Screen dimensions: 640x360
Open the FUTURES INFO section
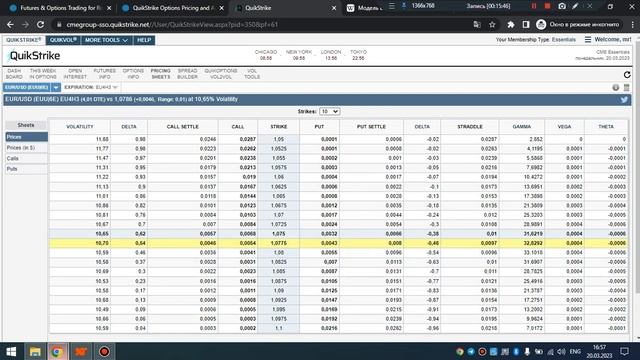[x=104, y=74]
